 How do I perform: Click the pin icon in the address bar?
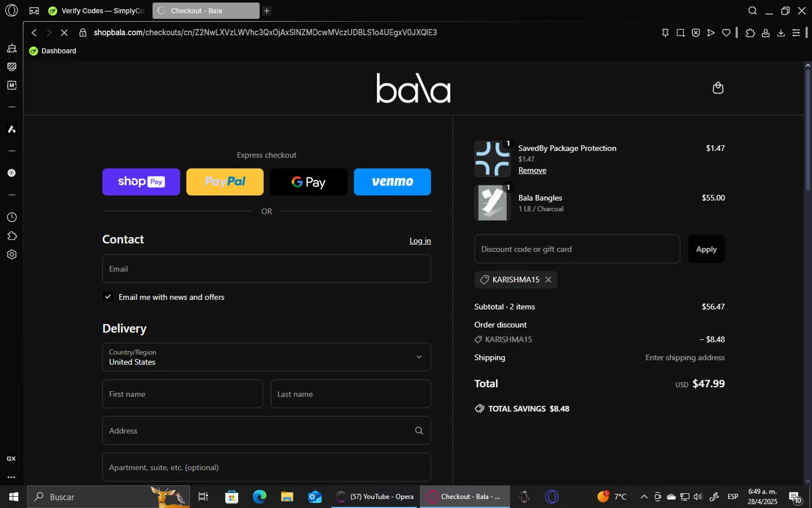pos(665,33)
